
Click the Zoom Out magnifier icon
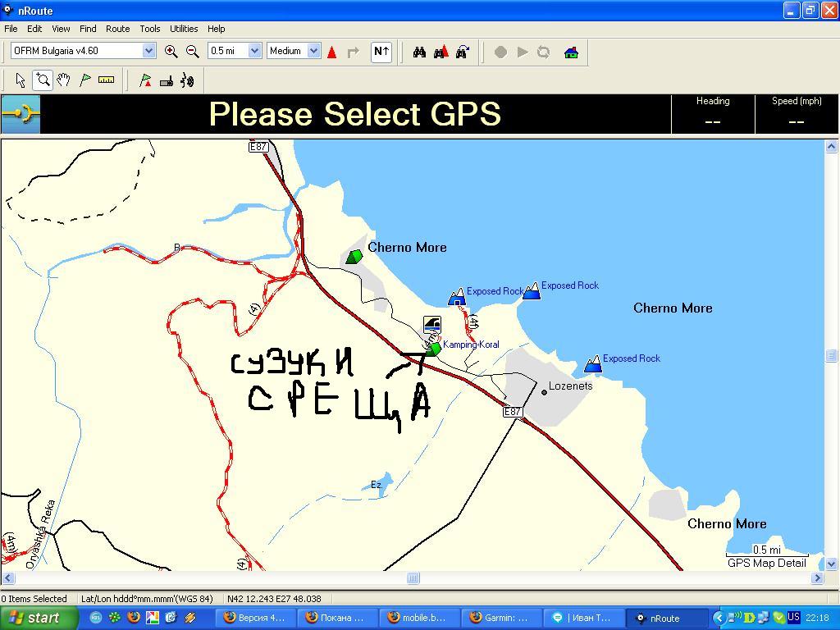192,51
